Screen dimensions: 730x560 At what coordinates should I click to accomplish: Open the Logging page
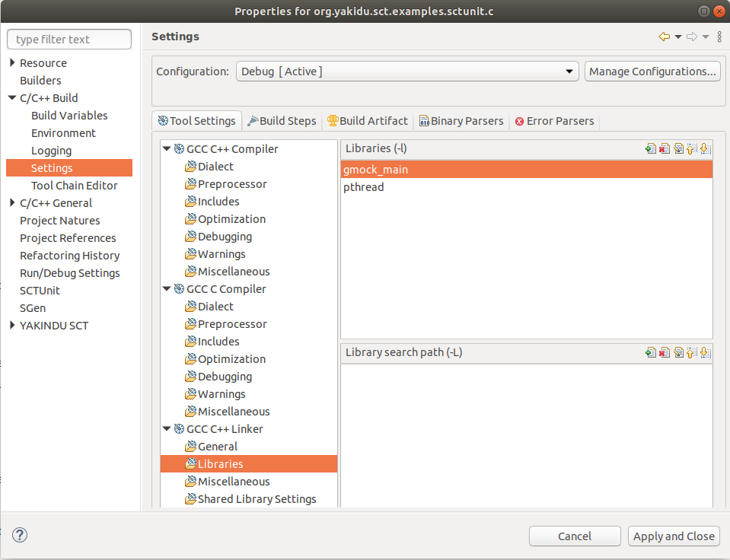51,151
